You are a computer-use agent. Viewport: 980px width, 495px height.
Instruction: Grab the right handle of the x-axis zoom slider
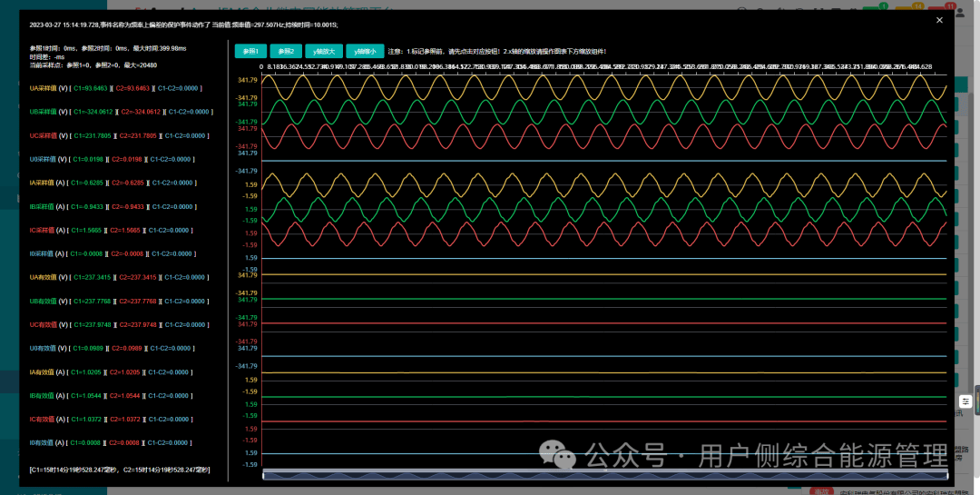pyautogui.click(x=946, y=476)
